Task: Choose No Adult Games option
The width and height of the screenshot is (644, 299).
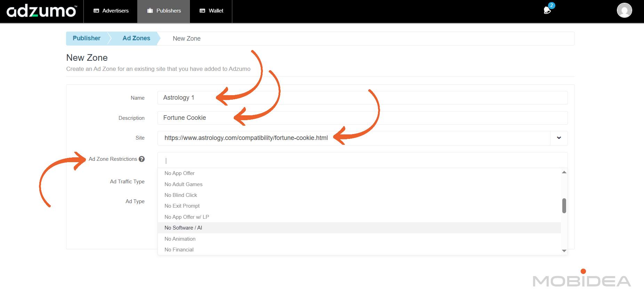Action: [x=183, y=184]
